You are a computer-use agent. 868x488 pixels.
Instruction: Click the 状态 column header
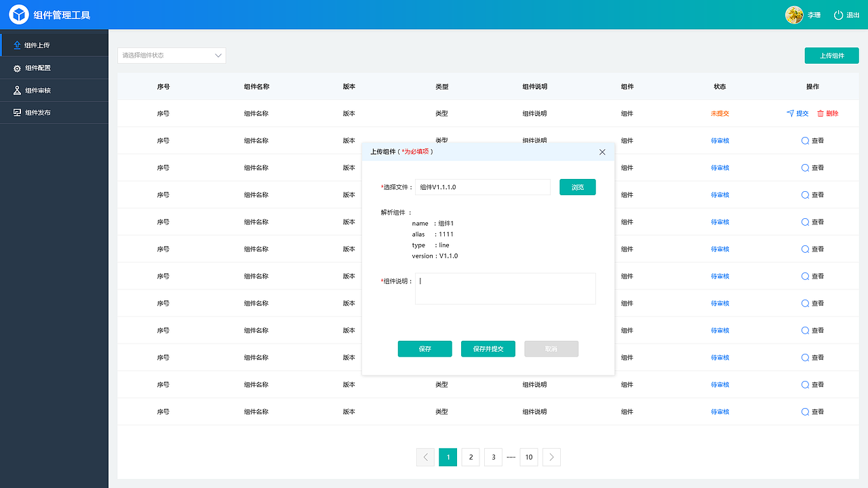719,87
